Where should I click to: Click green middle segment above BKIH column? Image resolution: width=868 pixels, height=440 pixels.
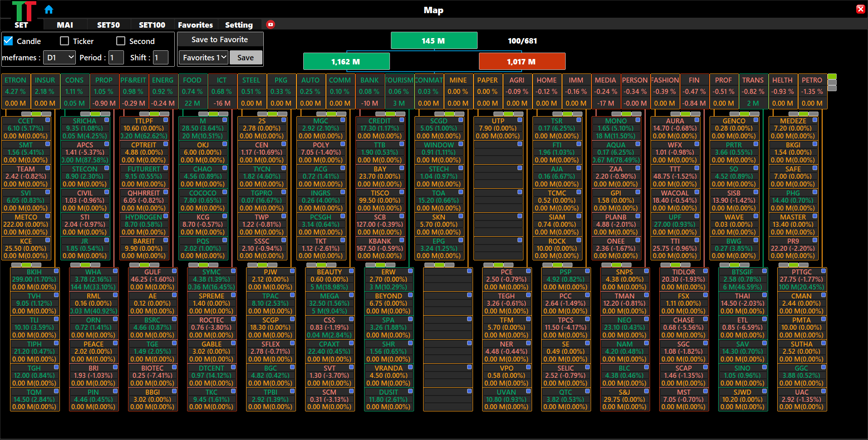26,265
